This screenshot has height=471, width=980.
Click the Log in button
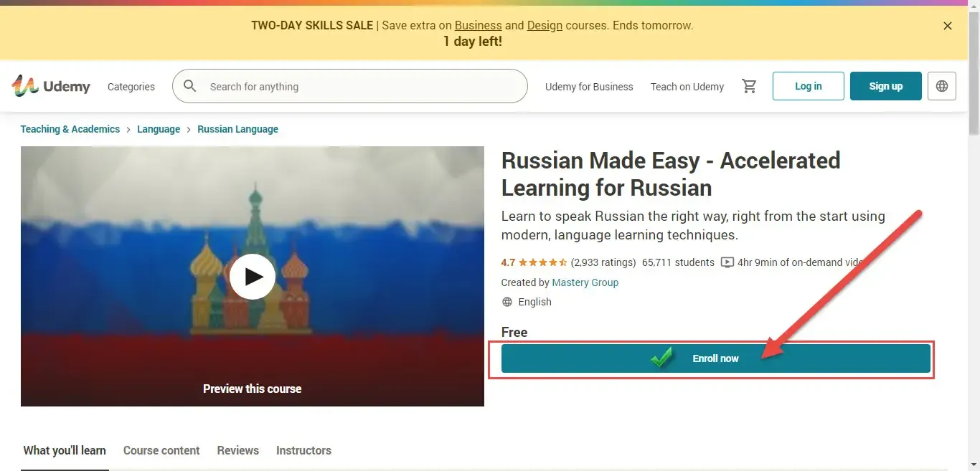coord(809,86)
